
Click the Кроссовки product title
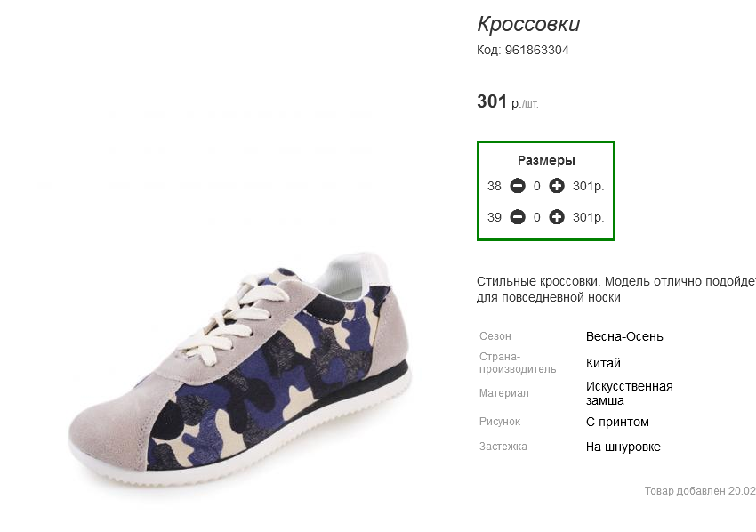click(x=528, y=24)
